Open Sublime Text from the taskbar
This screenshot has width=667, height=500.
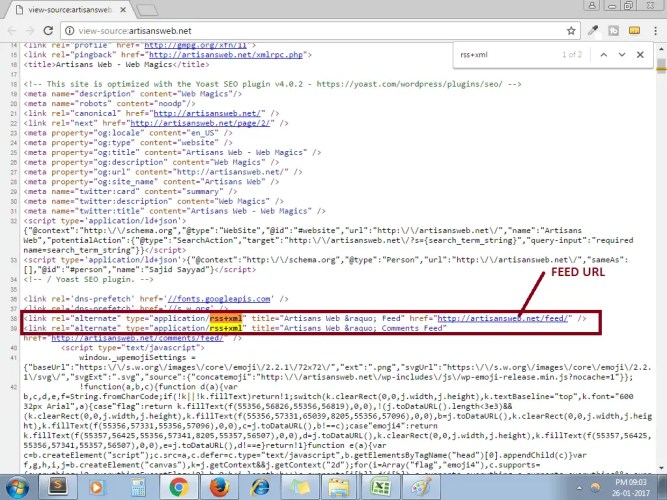tap(57, 487)
